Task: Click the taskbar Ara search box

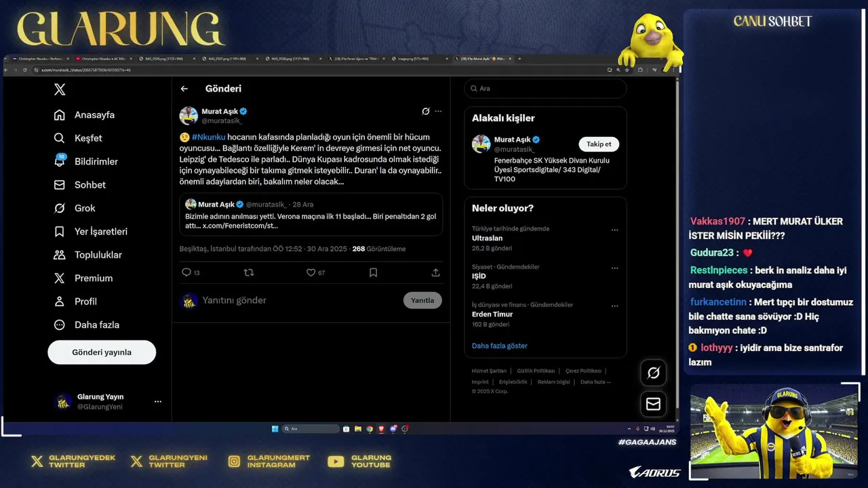Action: coord(311,428)
